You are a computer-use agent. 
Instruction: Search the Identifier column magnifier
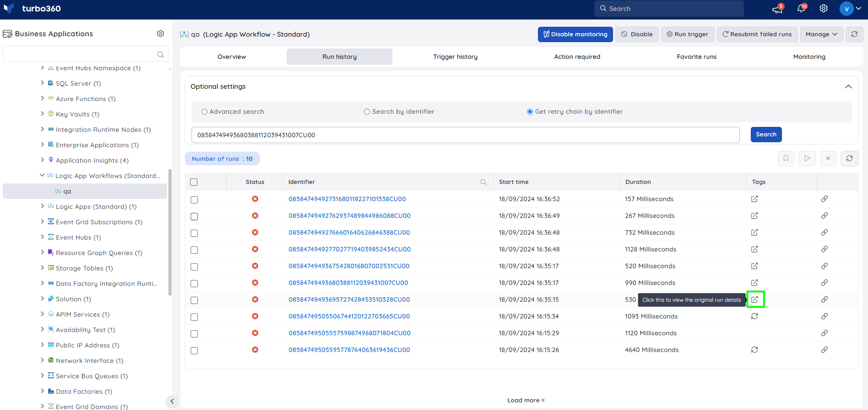(x=483, y=182)
